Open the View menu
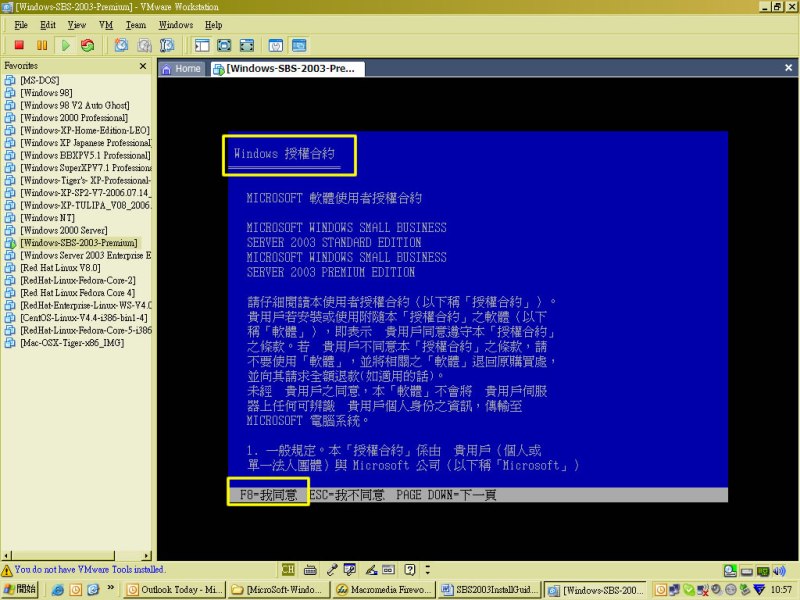Image resolution: width=800 pixels, height=600 pixels. point(77,25)
